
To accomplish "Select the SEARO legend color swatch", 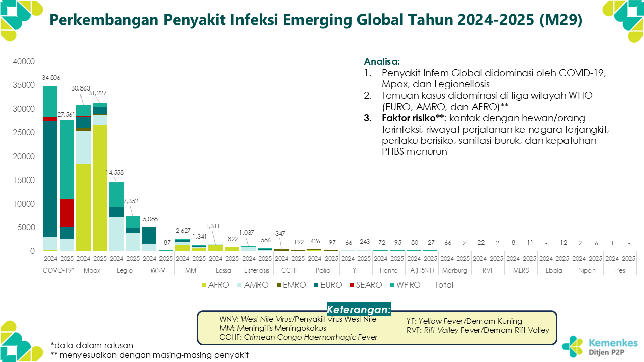I will pos(352,285).
